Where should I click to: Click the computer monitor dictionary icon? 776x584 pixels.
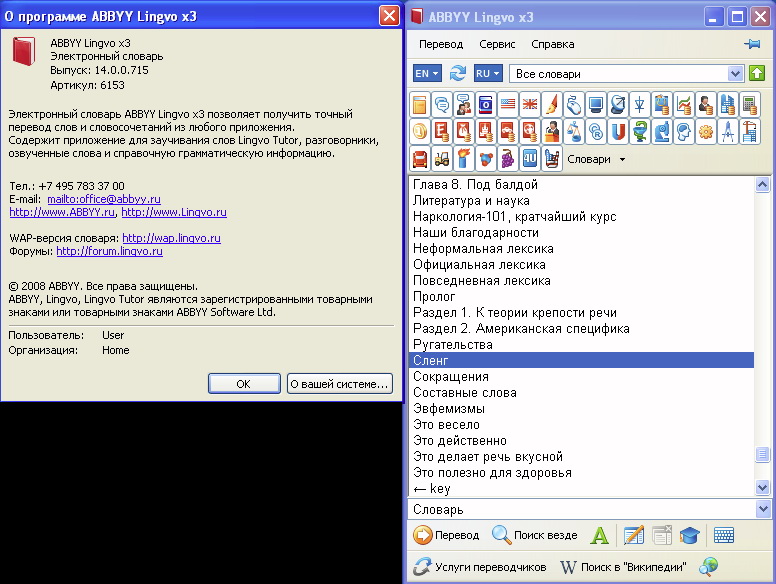596,104
